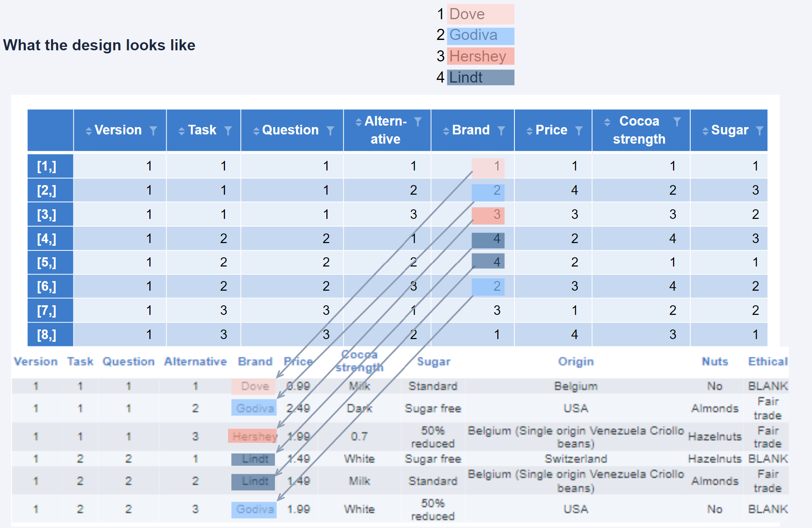
Task: Click the Task column filter icon
Action: 228,131
